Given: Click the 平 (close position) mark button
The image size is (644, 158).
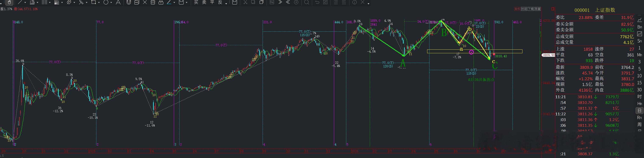Looking at the screenshot, I should pos(212,2).
